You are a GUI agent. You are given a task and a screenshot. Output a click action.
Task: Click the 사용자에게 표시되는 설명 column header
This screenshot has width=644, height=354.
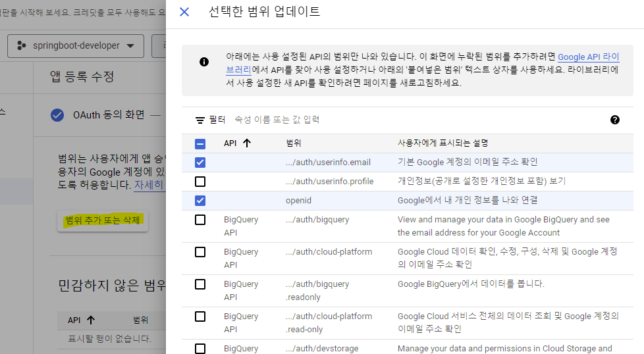pos(443,143)
